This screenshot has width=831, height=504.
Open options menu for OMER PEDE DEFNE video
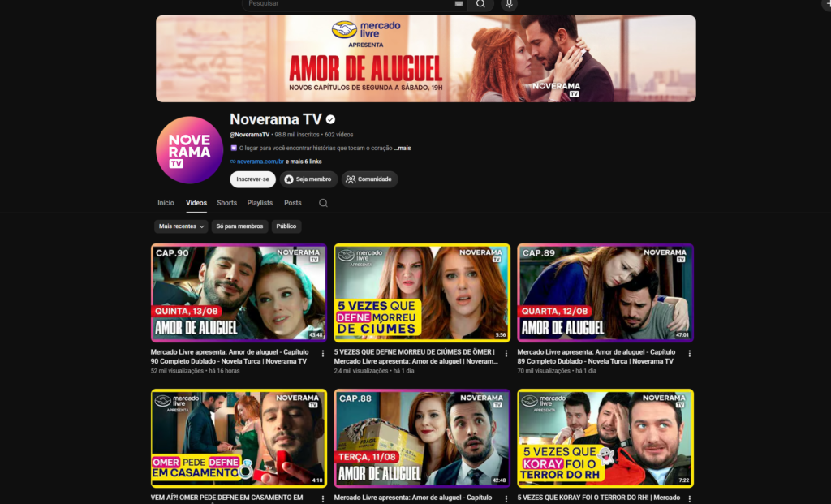323,498
